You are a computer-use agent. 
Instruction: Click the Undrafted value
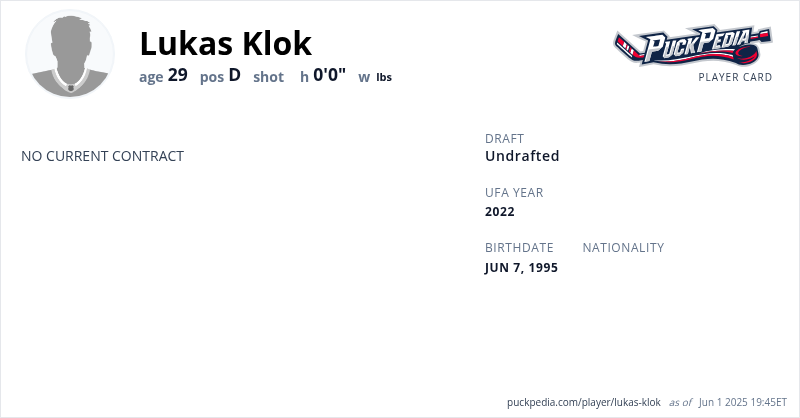coord(522,156)
